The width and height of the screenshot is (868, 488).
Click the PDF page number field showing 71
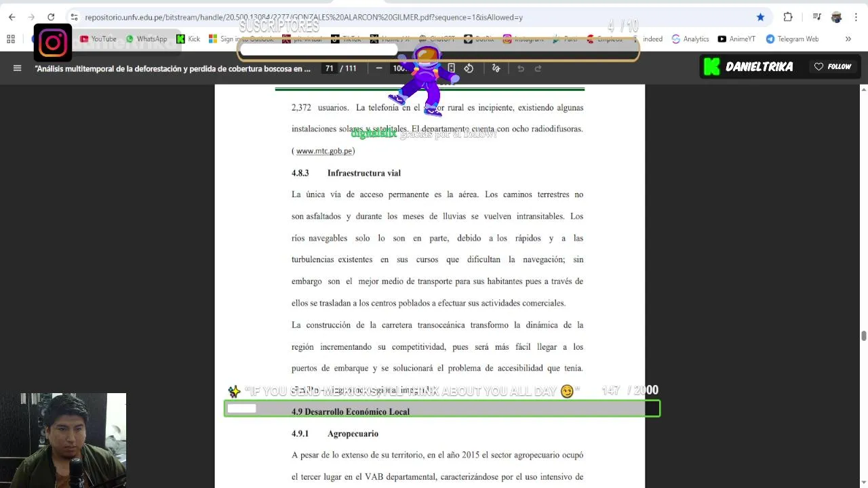(330, 68)
